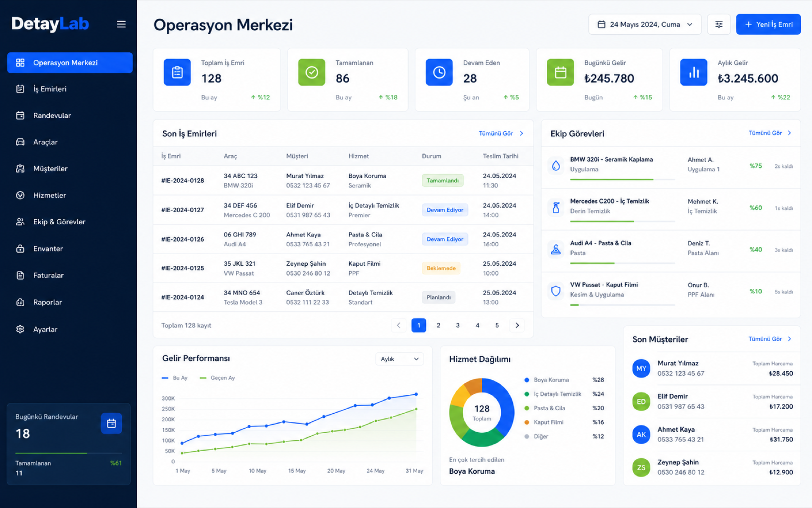Click the Toplam İş Emri clipboard icon
Screen dimensions: 812x508
177,72
